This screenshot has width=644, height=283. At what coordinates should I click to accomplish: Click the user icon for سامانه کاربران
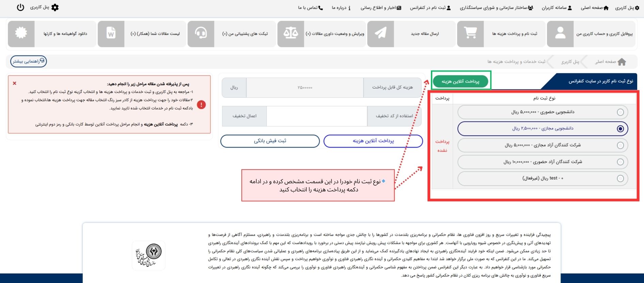coord(570,8)
